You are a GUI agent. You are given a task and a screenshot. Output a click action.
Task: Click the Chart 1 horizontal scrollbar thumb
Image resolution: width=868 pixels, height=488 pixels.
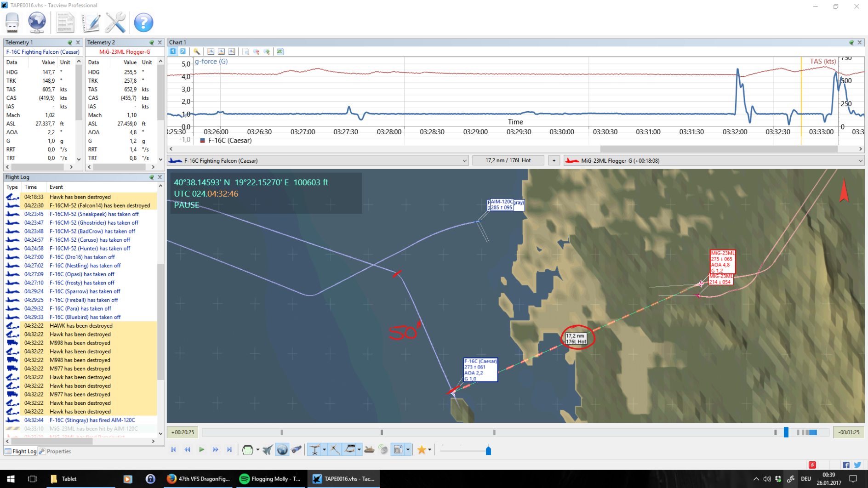click(x=719, y=149)
